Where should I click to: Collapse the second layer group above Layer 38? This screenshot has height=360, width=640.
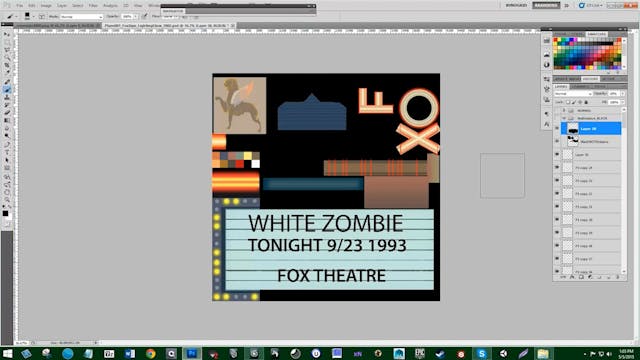[564, 118]
